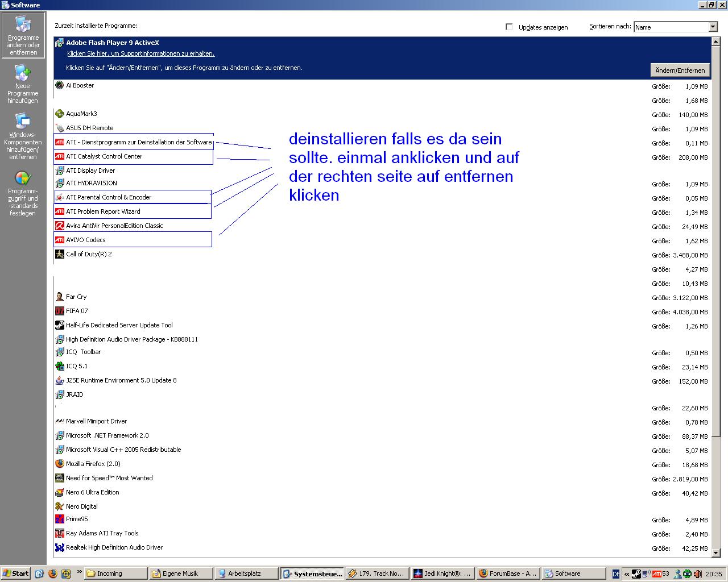The width and height of the screenshot is (728, 582).
Task: Switch to 'Eigene Musik' taskbar button
Action: pyautogui.click(x=181, y=573)
